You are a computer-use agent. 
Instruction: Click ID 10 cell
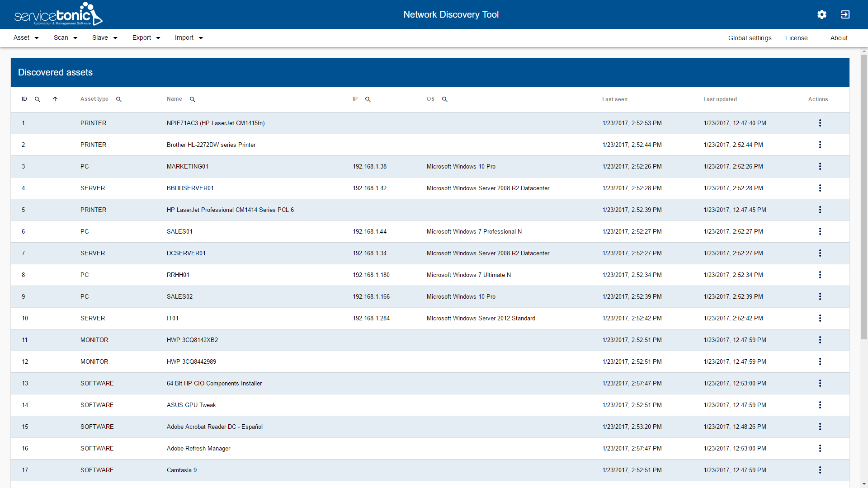pyautogui.click(x=25, y=318)
